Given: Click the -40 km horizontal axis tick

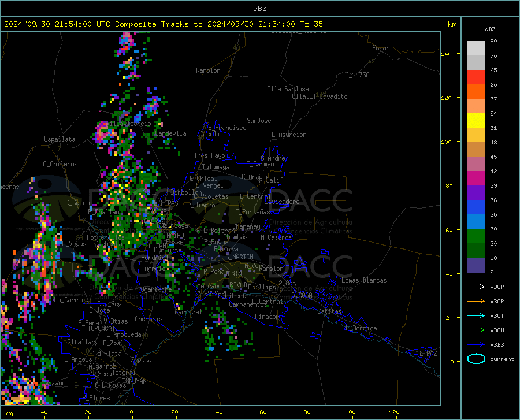Looking at the screenshot, I should click(x=42, y=412).
